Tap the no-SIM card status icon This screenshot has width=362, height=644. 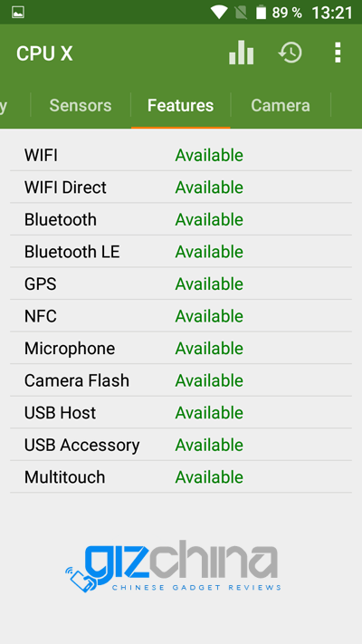tap(242, 13)
